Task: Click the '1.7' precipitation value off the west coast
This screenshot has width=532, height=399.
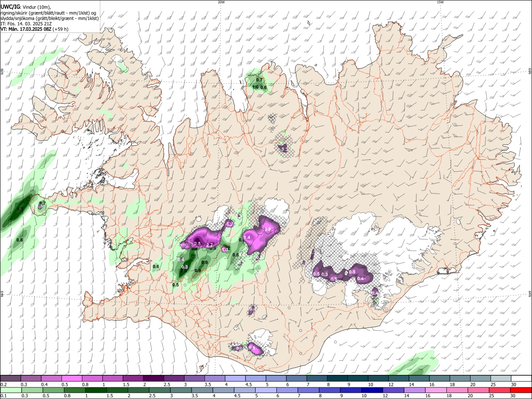Action: pyautogui.click(x=20, y=209)
